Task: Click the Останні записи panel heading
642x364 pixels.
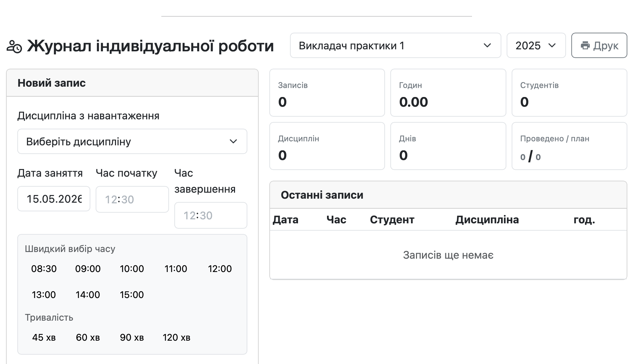Action: [x=322, y=195]
